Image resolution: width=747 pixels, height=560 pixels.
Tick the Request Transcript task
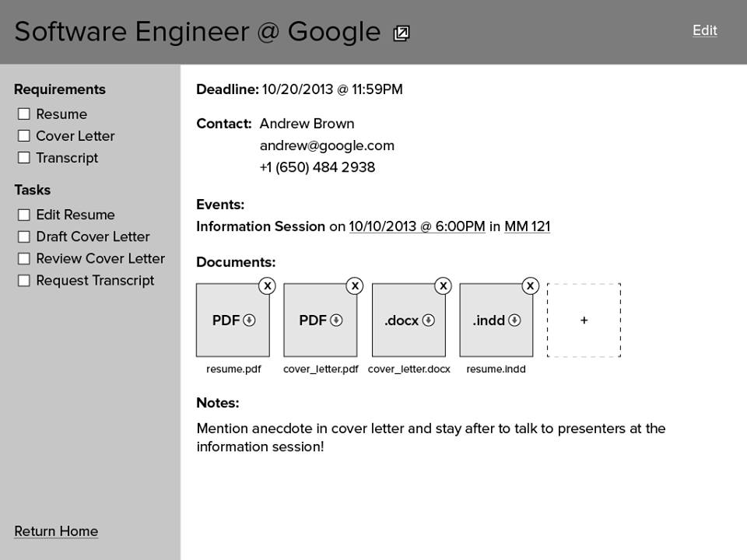[x=24, y=281]
